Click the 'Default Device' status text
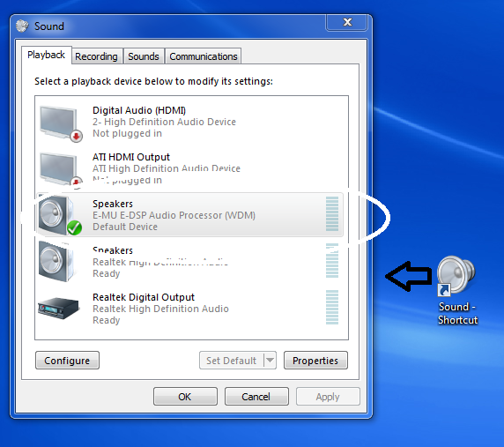Screen dimensions: 504x447 coord(125,227)
